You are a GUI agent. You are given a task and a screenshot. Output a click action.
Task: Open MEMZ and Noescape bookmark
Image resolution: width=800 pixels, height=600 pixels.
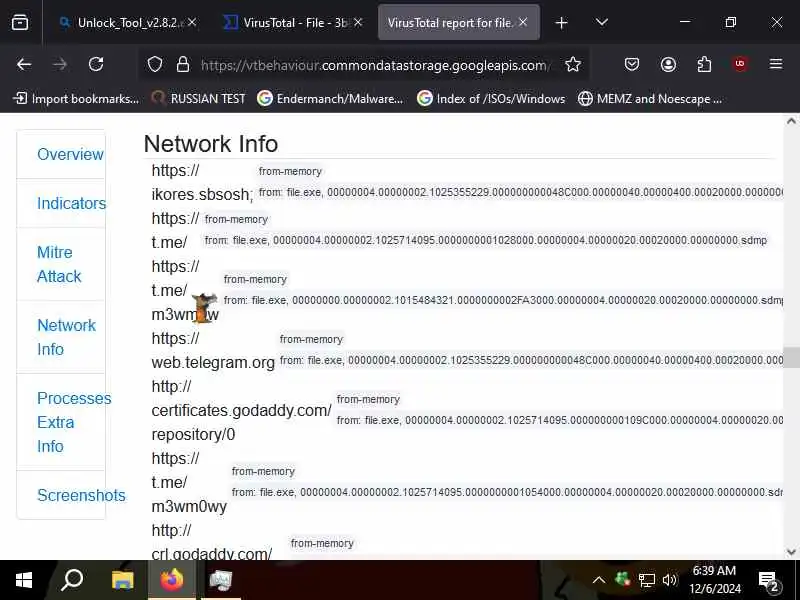click(650, 98)
